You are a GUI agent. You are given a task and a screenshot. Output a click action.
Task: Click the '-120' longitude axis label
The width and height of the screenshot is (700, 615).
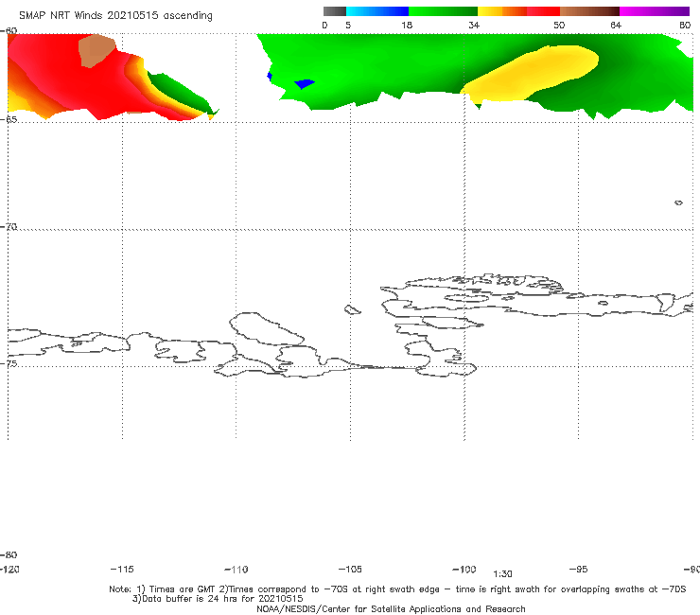tap(9, 570)
